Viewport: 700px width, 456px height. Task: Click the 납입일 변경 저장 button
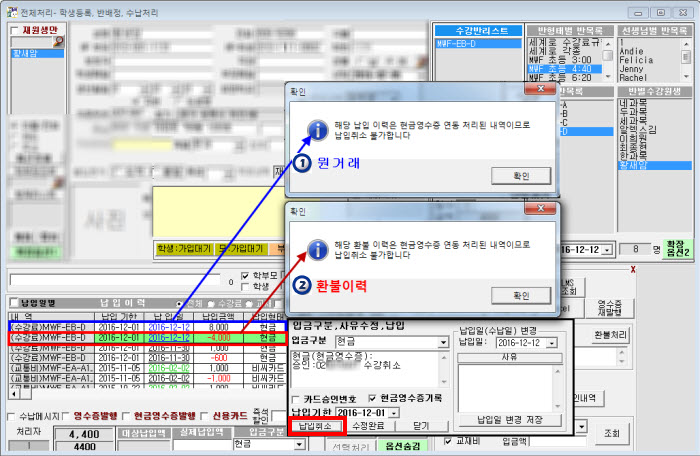(x=510, y=420)
